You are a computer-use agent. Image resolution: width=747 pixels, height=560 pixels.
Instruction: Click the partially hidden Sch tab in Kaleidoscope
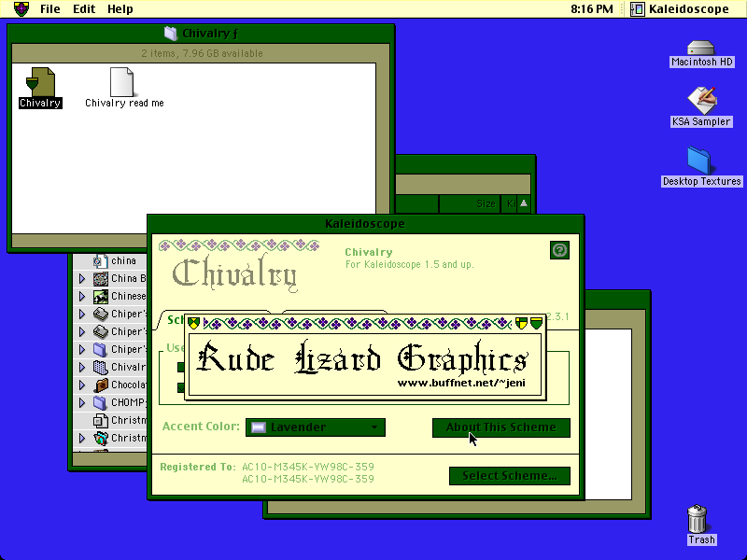pos(174,319)
